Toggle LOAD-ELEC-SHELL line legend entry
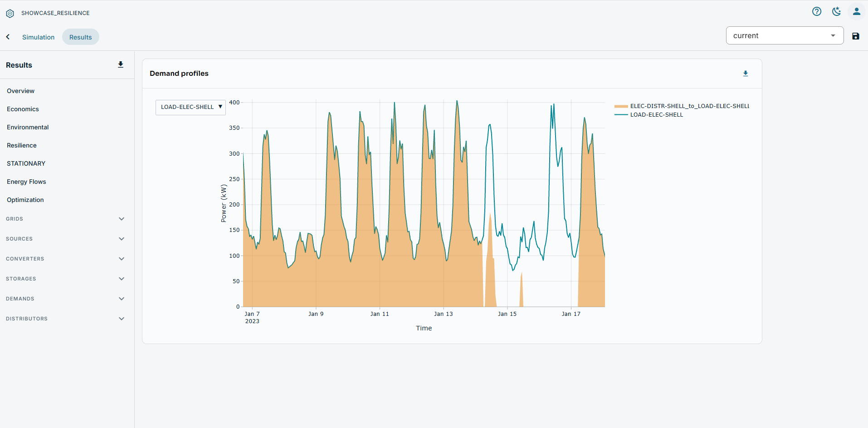868x428 pixels. [x=656, y=115]
